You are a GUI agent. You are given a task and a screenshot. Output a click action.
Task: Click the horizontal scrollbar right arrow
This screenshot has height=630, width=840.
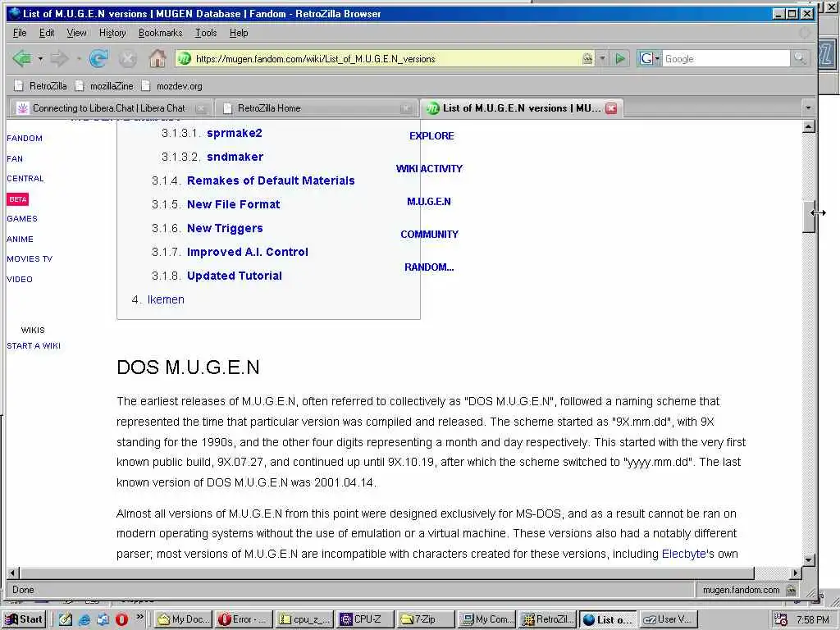point(796,573)
